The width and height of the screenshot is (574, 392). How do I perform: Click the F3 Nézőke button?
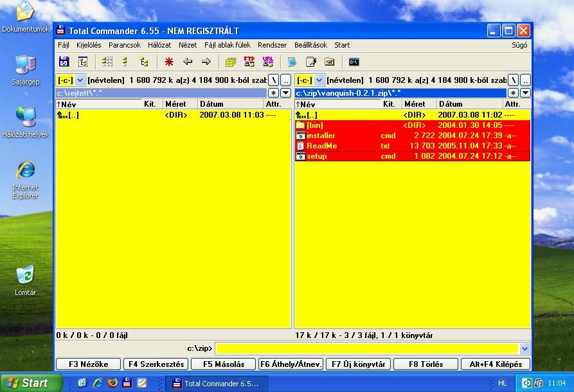pyautogui.click(x=88, y=364)
